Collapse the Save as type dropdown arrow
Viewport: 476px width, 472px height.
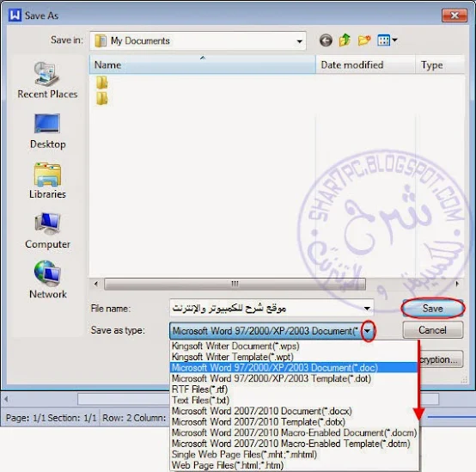coord(368,331)
